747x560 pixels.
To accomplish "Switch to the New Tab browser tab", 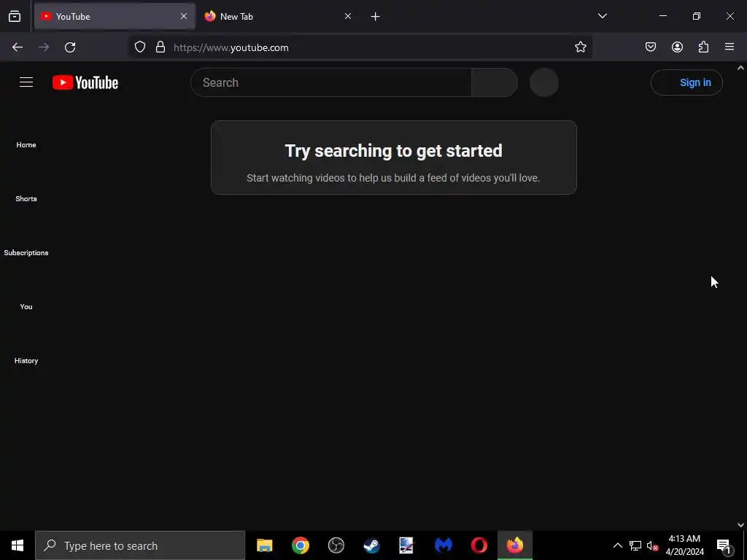I will click(277, 16).
